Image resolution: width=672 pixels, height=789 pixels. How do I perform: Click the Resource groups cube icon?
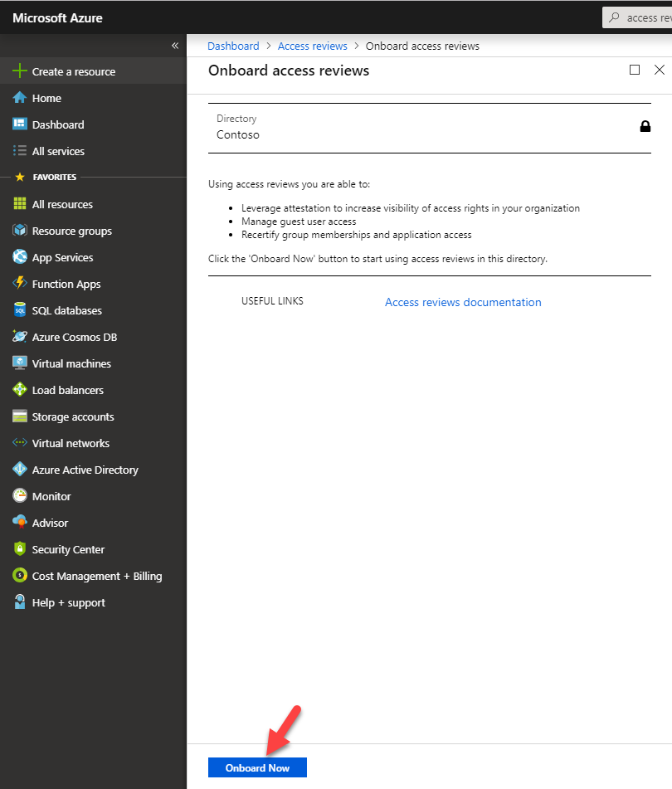[20, 231]
